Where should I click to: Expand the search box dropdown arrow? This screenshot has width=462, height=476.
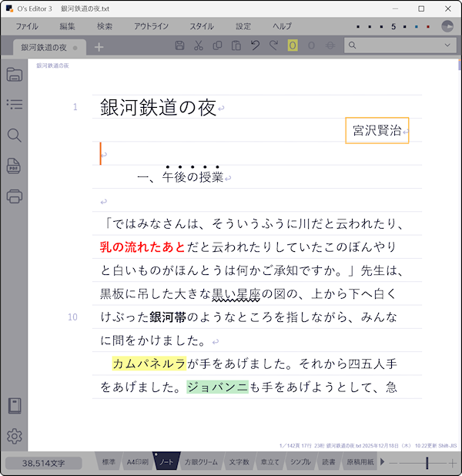tap(447, 45)
